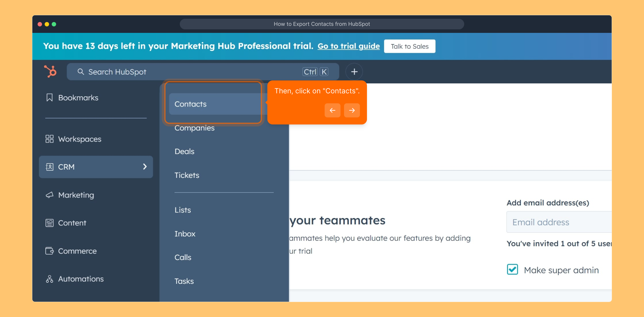Screen dimensions: 644x317
Task: Click the HubSpot sprocket logo
Action: point(50,71)
